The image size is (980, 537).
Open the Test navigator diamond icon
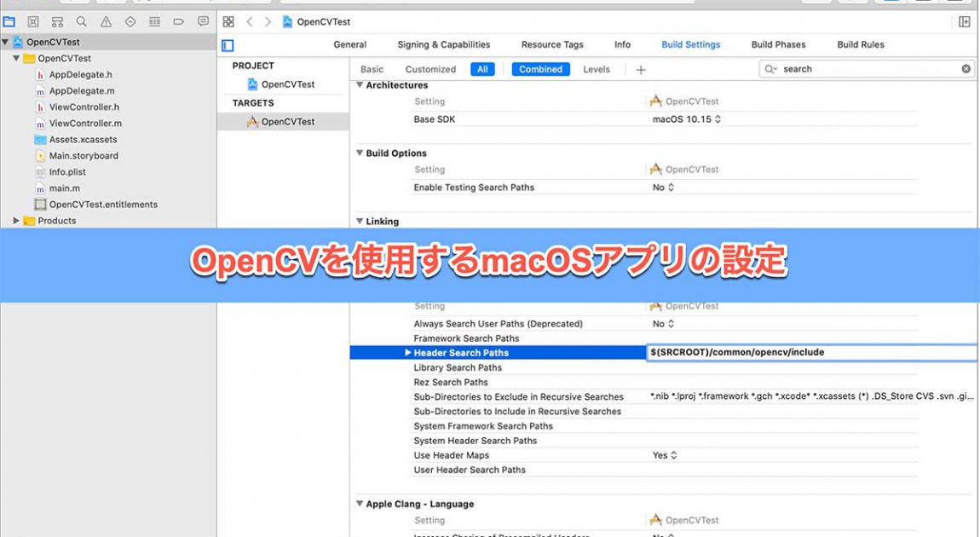pyautogui.click(x=130, y=22)
